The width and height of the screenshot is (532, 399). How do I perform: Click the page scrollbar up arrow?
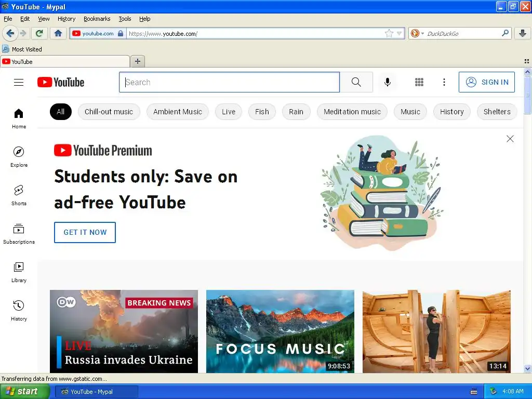pos(527,72)
